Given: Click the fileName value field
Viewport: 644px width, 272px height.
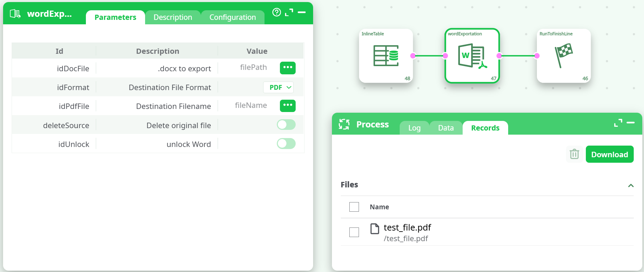Looking at the screenshot, I should coord(250,106).
